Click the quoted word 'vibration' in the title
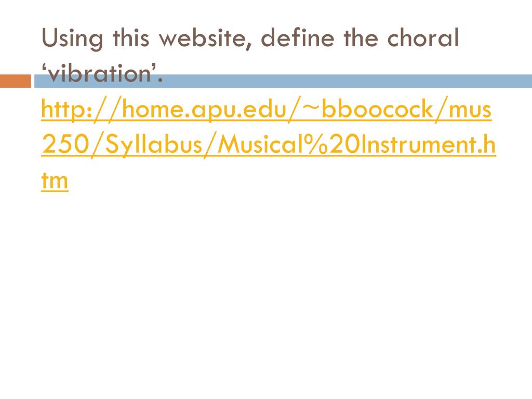 pyautogui.click(x=99, y=73)
